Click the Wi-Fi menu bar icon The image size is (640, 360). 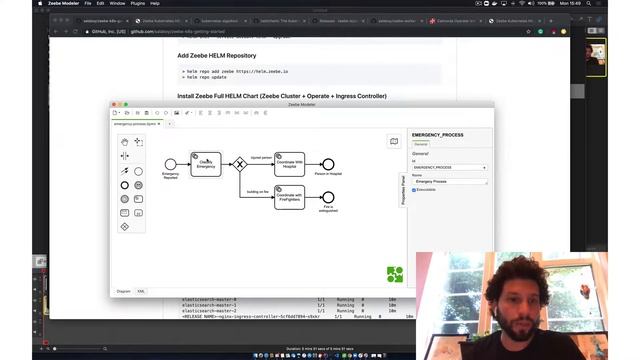(522, 3)
